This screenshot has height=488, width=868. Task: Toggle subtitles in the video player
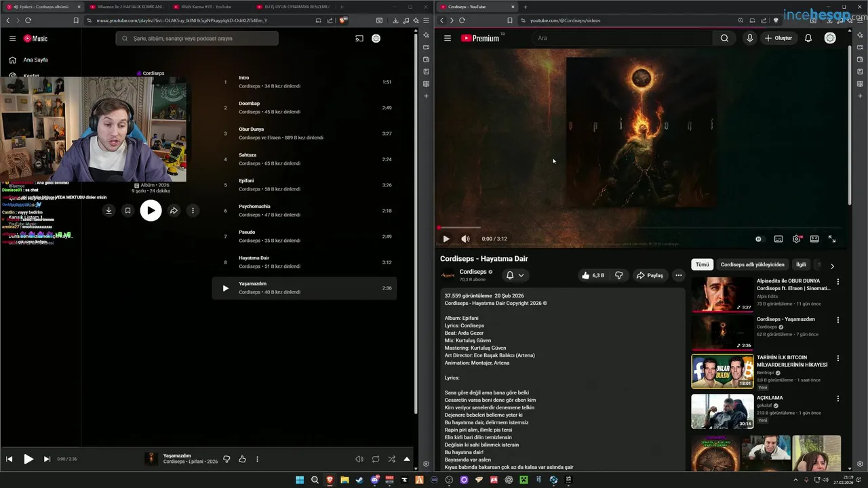click(x=778, y=239)
